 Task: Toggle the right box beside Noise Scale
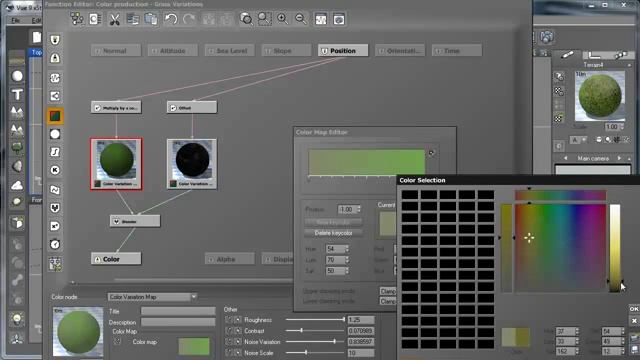(238, 353)
